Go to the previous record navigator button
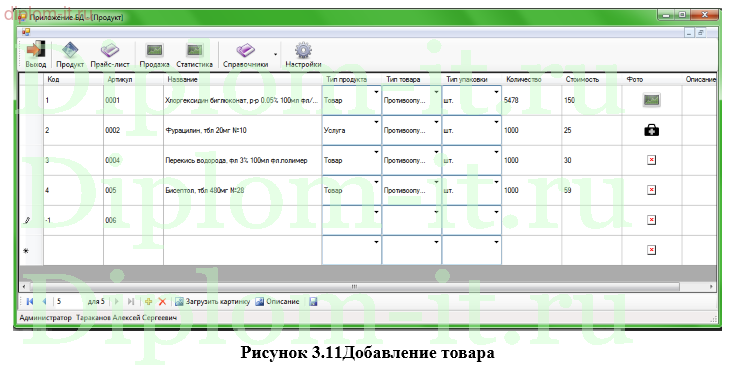Image resolution: width=736 pixels, height=375 pixels. 45,302
